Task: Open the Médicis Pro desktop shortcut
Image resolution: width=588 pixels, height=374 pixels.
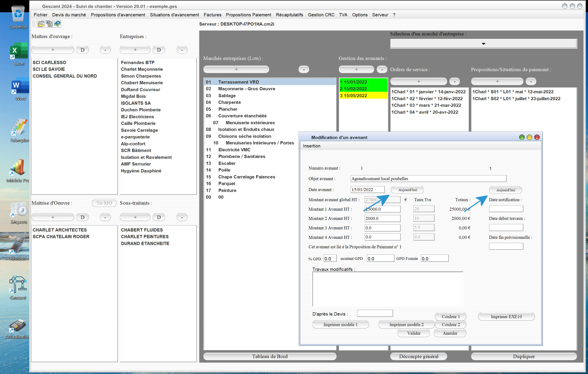Action: [x=18, y=171]
